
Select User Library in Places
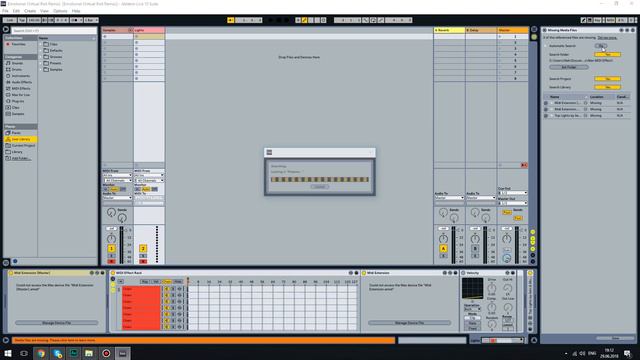[20, 139]
